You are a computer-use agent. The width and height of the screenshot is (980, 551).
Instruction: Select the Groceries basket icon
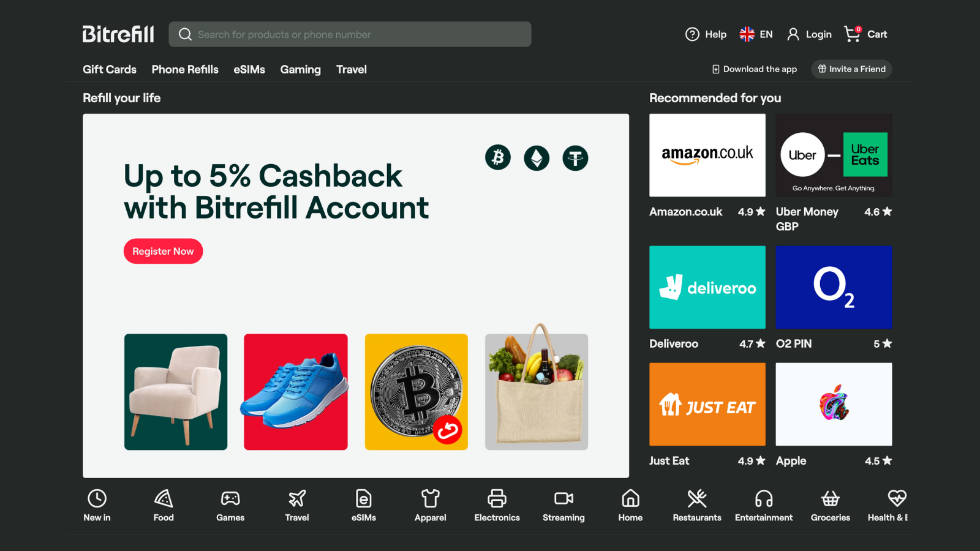coord(831,498)
